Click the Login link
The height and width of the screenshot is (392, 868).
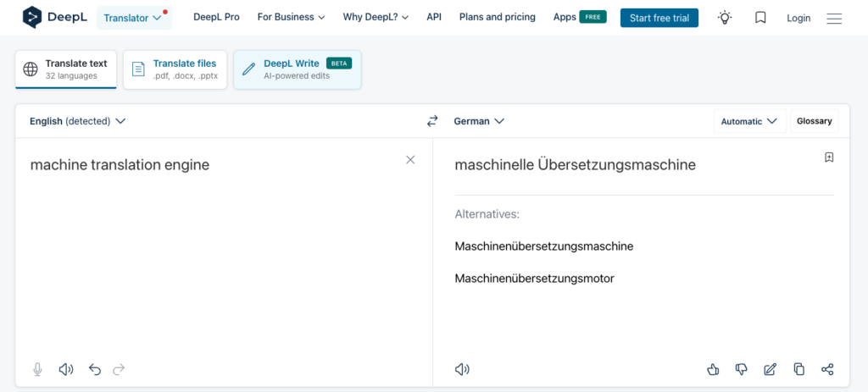click(x=798, y=19)
